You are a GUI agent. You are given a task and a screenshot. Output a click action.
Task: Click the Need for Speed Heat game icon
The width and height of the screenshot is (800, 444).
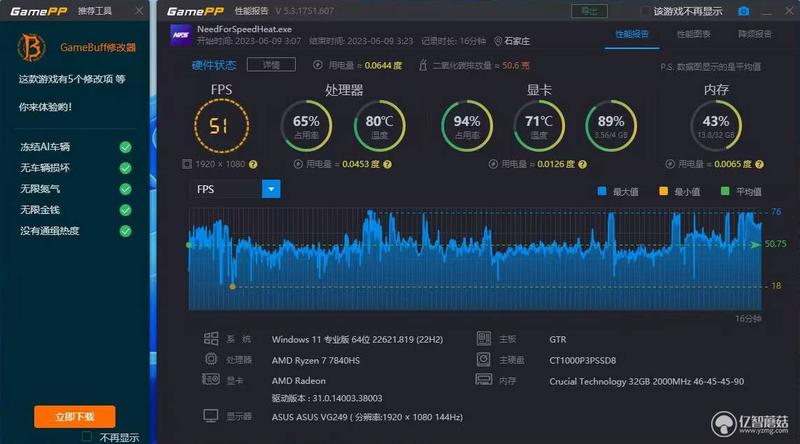coord(181,35)
